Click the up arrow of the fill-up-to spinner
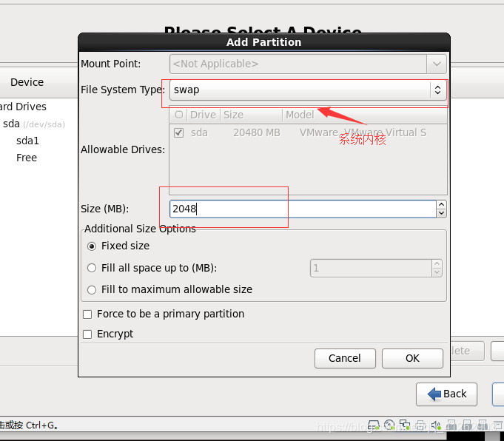The height and width of the screenshot is (441, 504). [437, 264]
